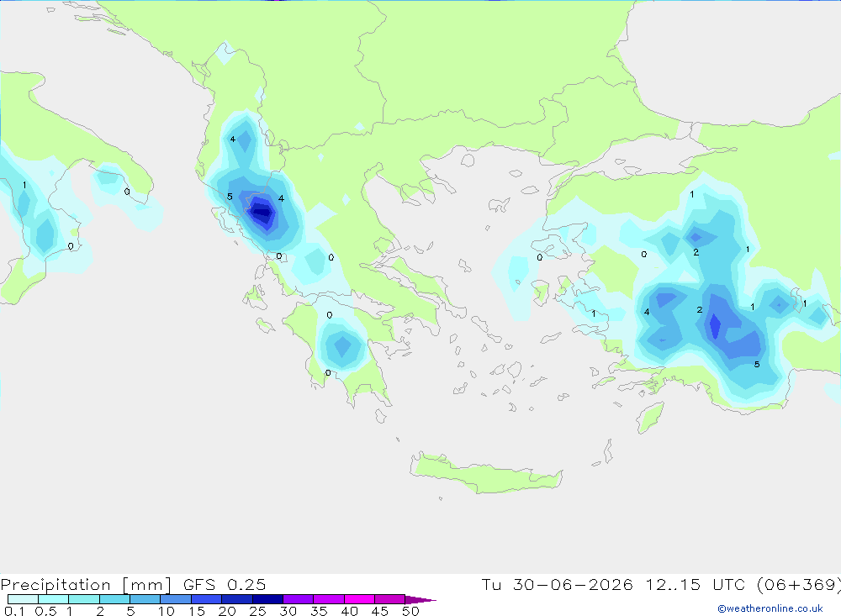This screenshot has width=841, height=616.
Task: Select the 45–50 mm legend color swatch
Action: click(389, 599)
